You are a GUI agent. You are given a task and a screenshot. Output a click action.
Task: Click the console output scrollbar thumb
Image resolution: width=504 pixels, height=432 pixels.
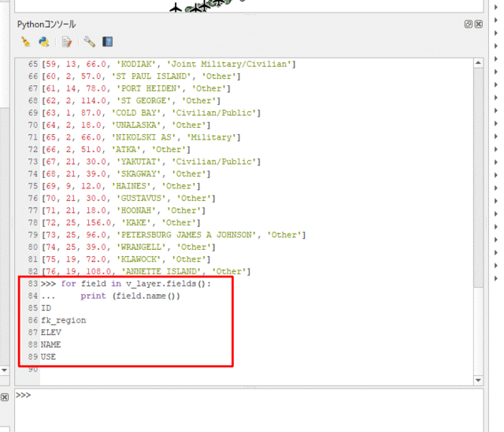click(x=478, y=177)
